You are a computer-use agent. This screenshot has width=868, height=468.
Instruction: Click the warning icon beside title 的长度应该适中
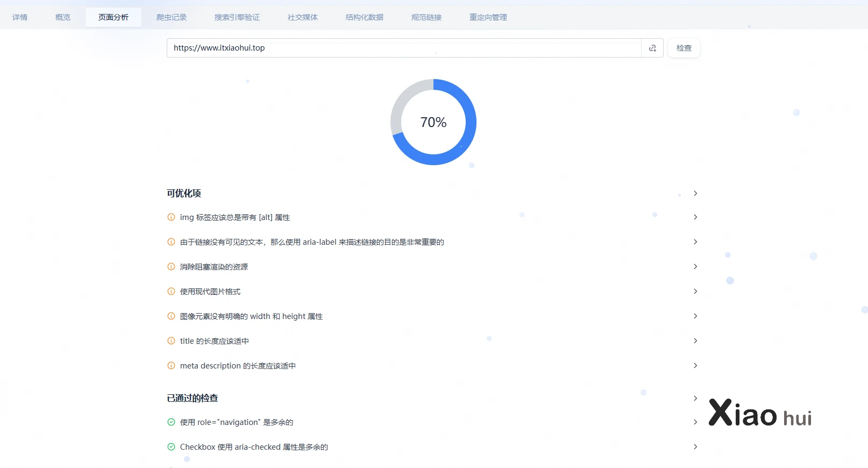171,341
